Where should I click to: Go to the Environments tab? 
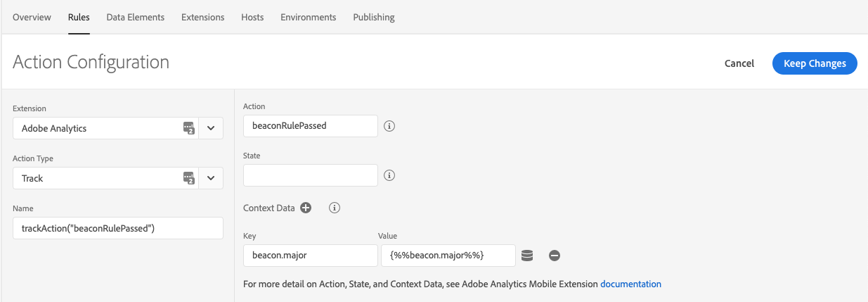pyautogui.click(x=309, y=17)
